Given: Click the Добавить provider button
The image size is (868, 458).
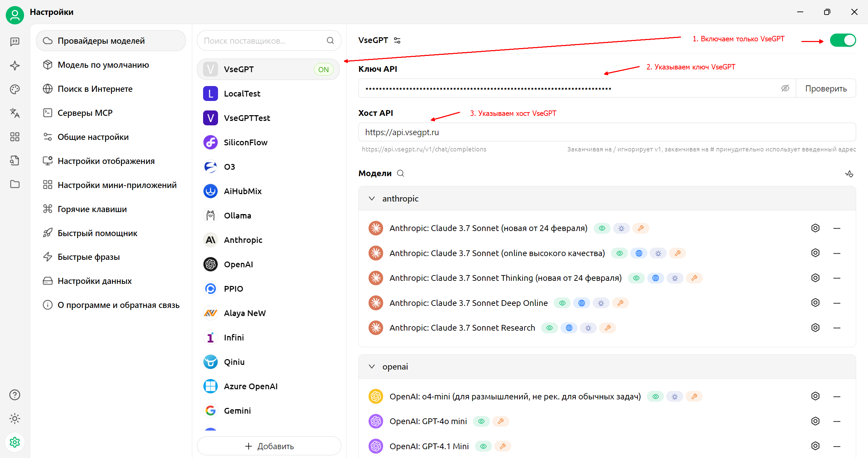Looking at the screenshot, I should click(269, 446).
